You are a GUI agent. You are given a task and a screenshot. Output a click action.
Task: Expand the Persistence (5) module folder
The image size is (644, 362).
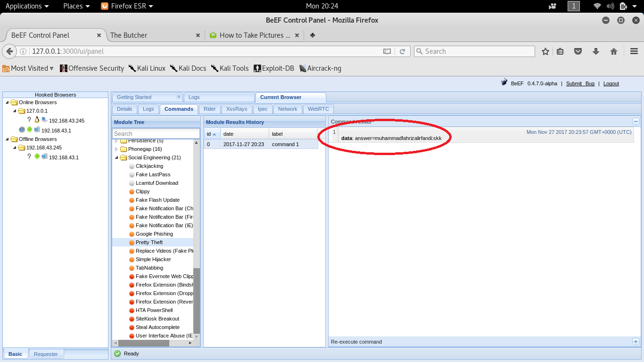pyautogui.click(x=116, y=140)
